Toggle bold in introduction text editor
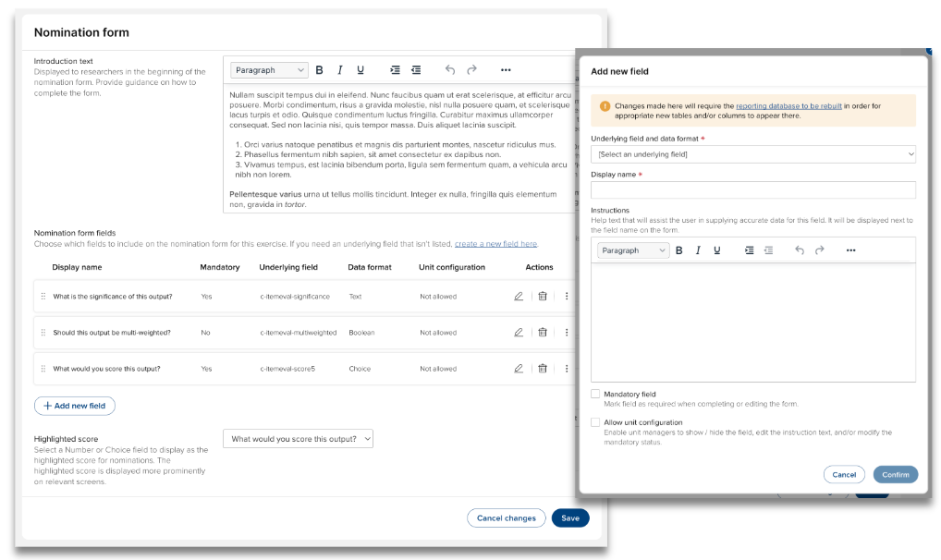 point(319,70)
